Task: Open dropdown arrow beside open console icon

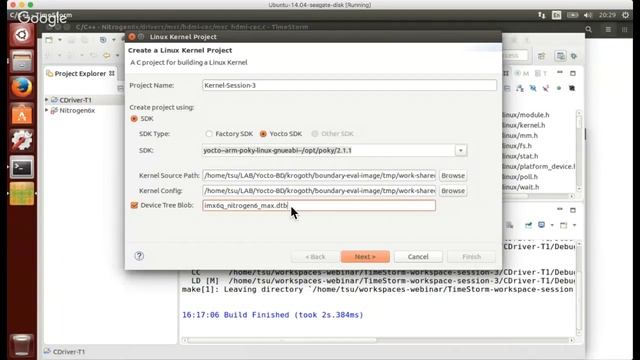Action: pyautogui.click(x=574, y=225)
